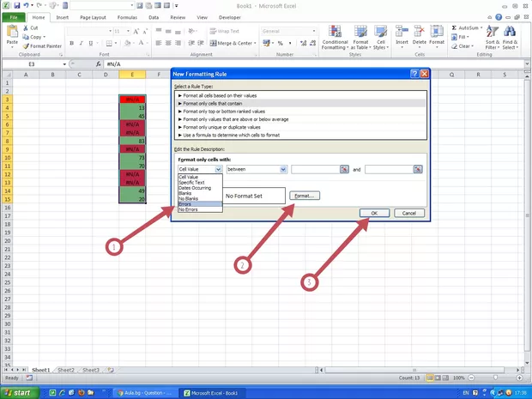Click column Q header
The height and width of the screenshot is (399, 532).
[451, 75]
